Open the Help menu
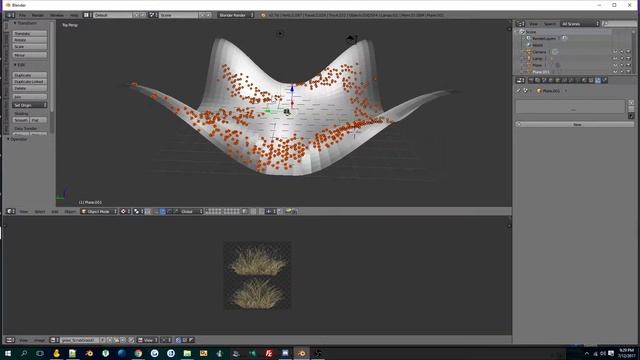640x360 pixels. pyautogui.click(x=74, y=15)
